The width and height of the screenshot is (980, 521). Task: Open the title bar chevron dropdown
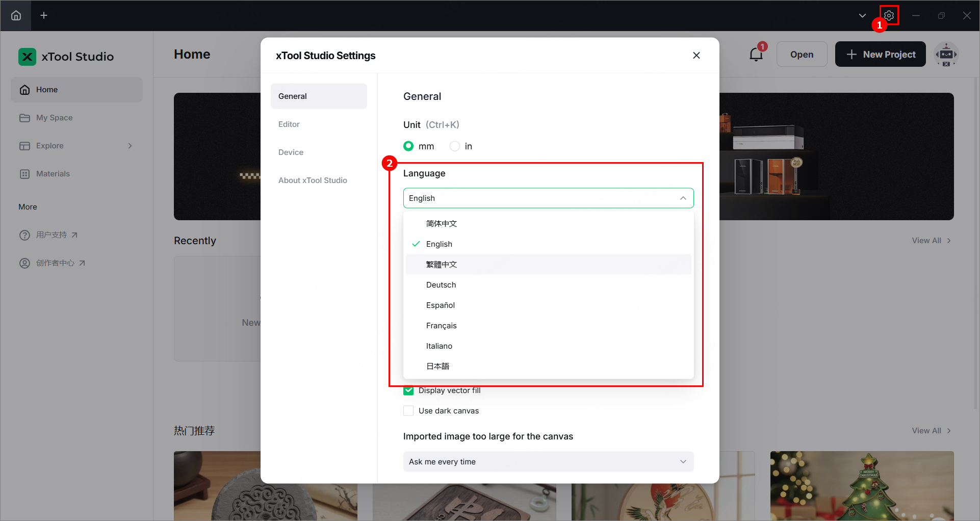point(862,15)
